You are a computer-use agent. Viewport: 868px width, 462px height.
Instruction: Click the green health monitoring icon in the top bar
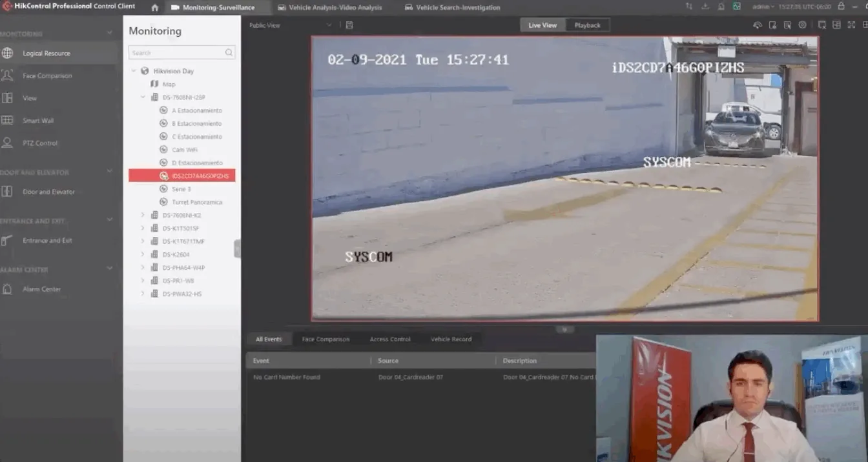pyautogui.click(x=737, y=6)
